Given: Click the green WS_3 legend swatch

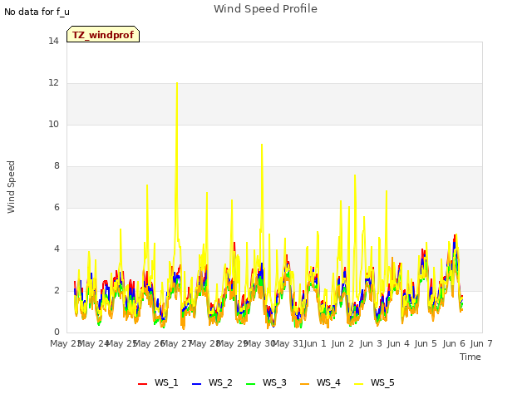Looking at the screenshot, I should (x=251, y=384).
